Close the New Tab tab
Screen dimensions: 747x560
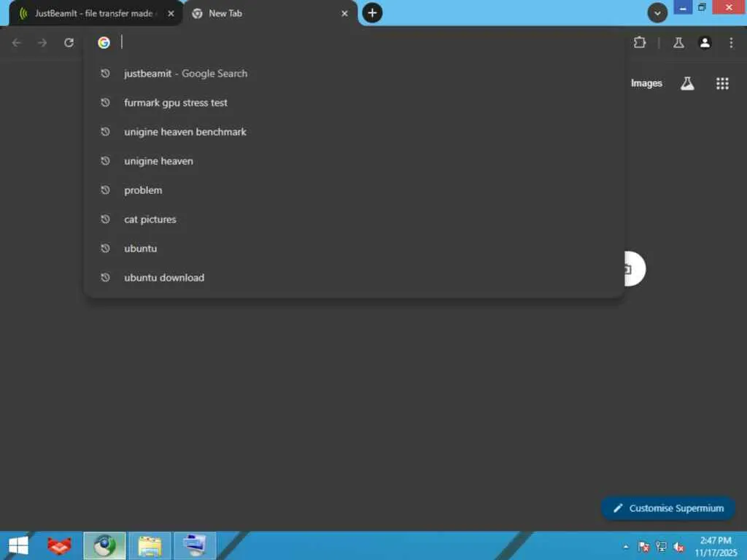pyautogui.click(x=344, y=14)
